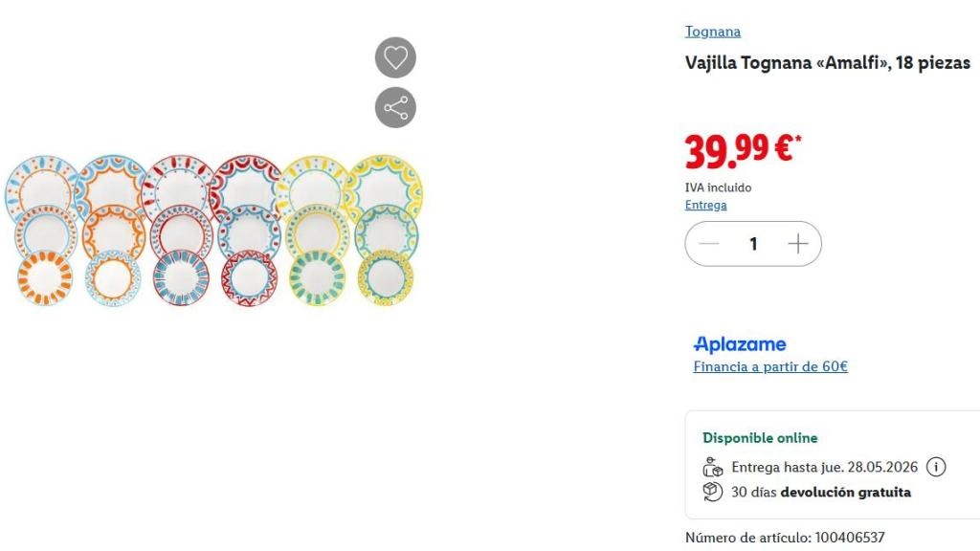The height and width of the screenshot is (551, 980).
Task: Click the Aplazame logo
Action: click(x=740, y=344)
